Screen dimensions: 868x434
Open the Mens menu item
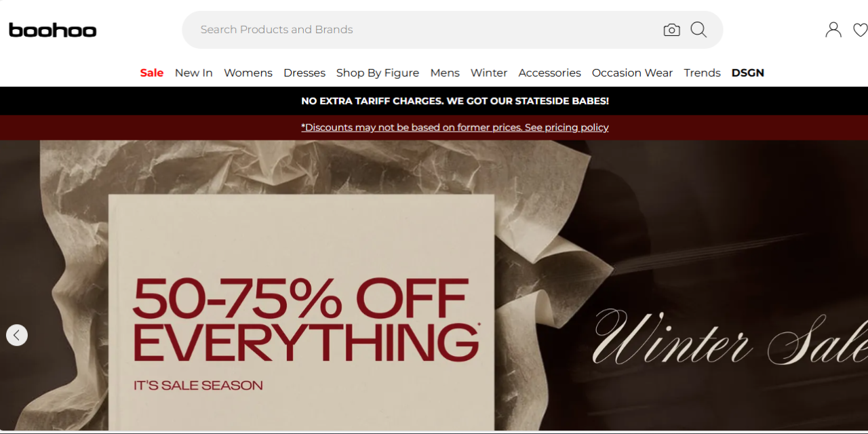[x=445, y=73]
